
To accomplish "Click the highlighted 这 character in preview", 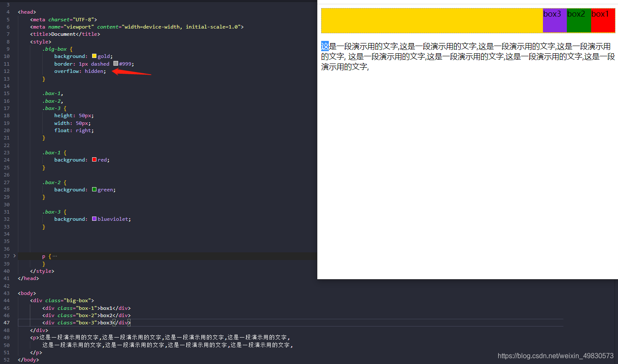I will pos(325,46).
